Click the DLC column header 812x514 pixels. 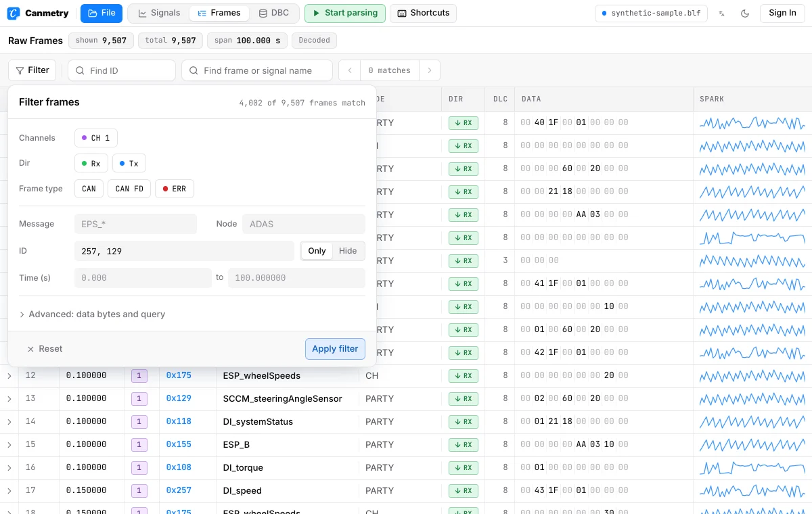click(500, 99)
